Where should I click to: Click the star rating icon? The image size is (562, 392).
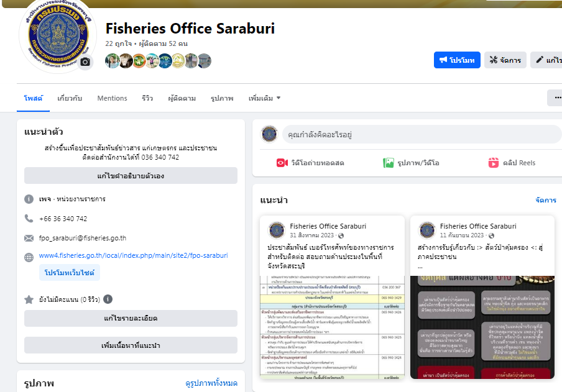[29, 299]
